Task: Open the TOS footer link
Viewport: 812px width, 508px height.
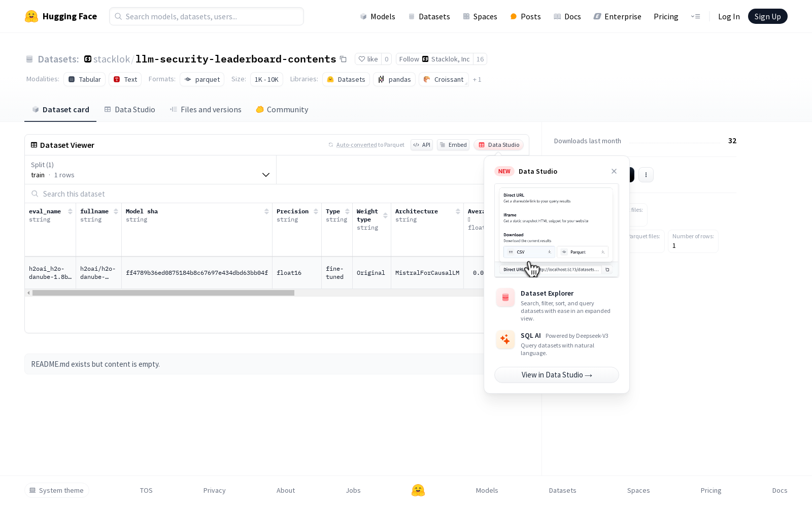Action: coord(146,490)
